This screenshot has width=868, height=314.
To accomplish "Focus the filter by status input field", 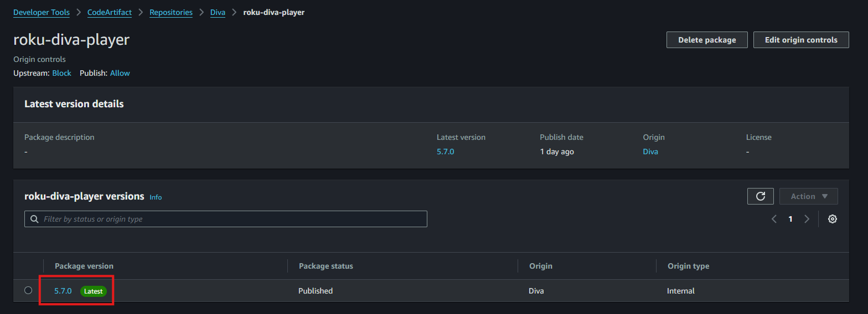I will pos(226,219).
